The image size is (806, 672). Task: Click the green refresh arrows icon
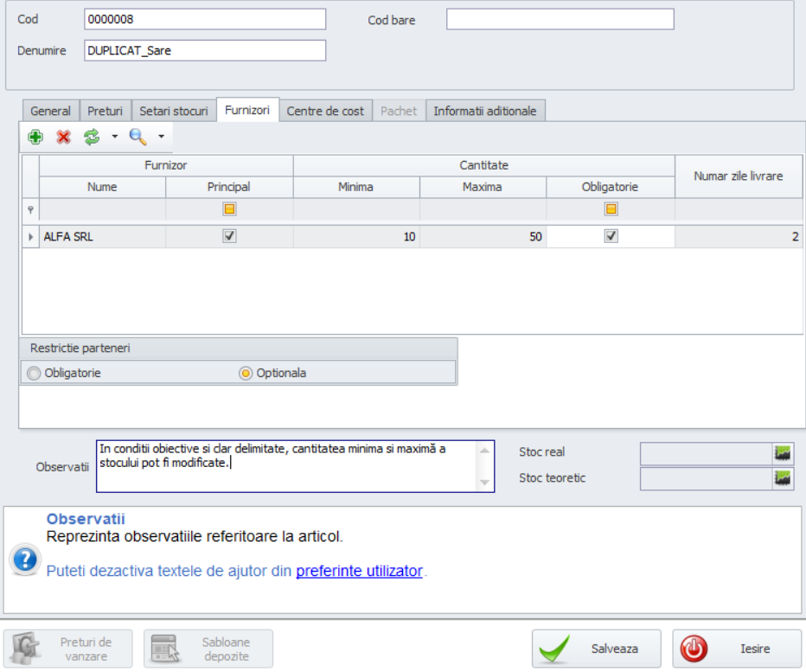(92, 137)
